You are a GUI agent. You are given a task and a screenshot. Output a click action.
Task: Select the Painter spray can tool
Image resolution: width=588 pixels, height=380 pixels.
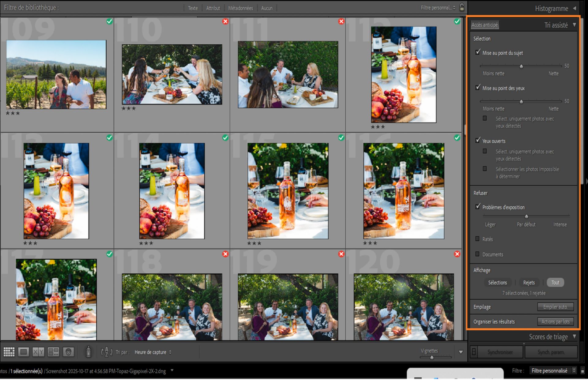(89, 352)
